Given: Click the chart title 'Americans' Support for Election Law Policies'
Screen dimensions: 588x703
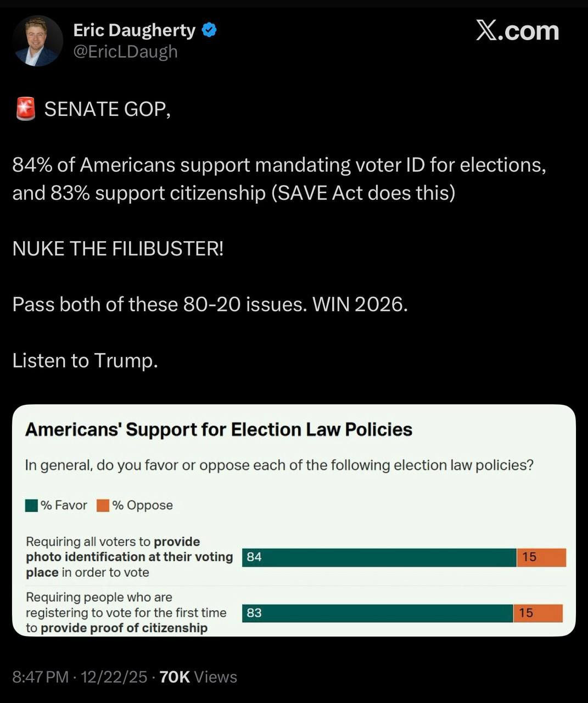Looking at the screenshot, I should (x=219, y=429).
